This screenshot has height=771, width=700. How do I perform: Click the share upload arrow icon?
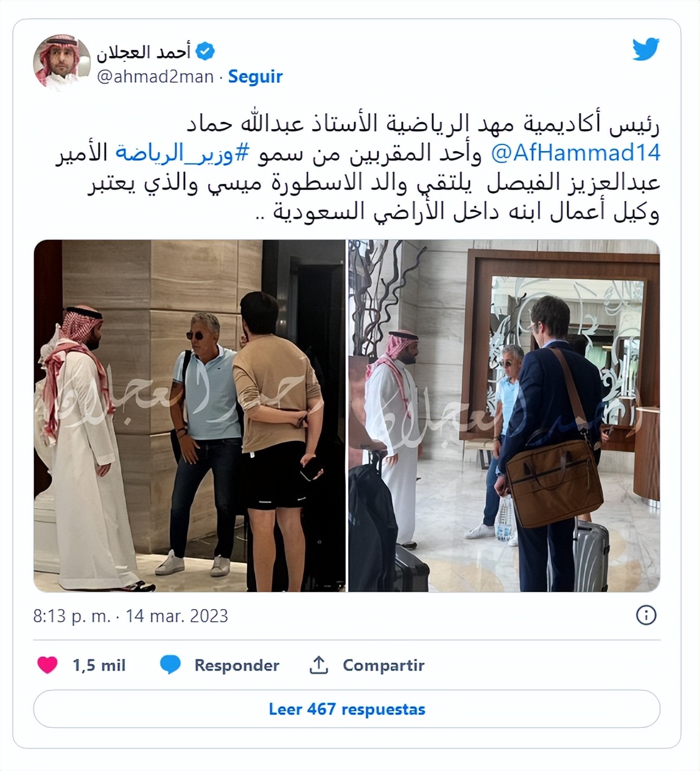(x=318, y=664)
